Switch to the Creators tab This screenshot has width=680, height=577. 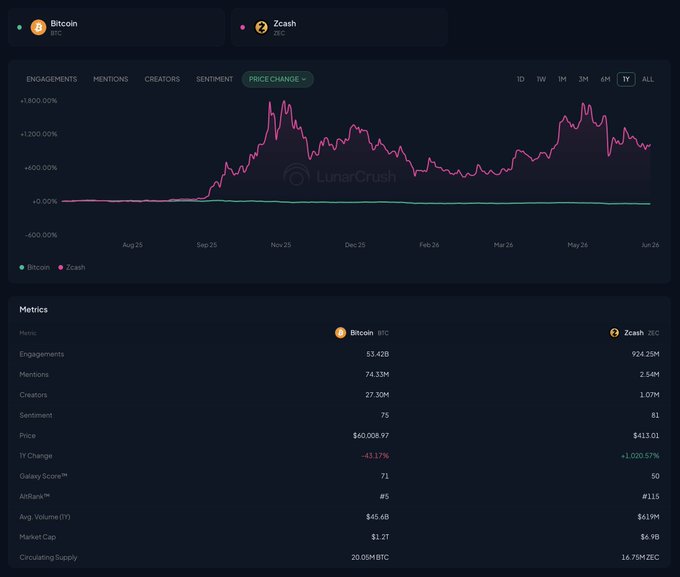pos(162,79)
